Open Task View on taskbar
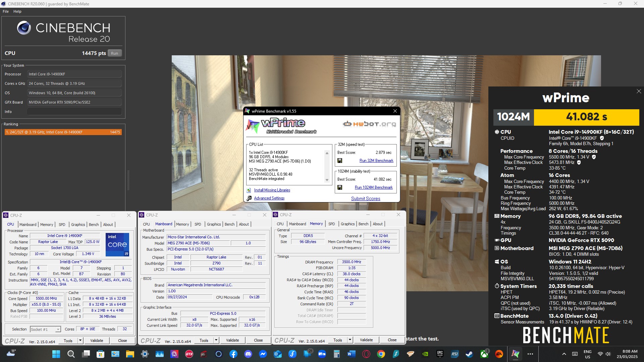Viewport: 644px width, 362px height. pos(86,354)
